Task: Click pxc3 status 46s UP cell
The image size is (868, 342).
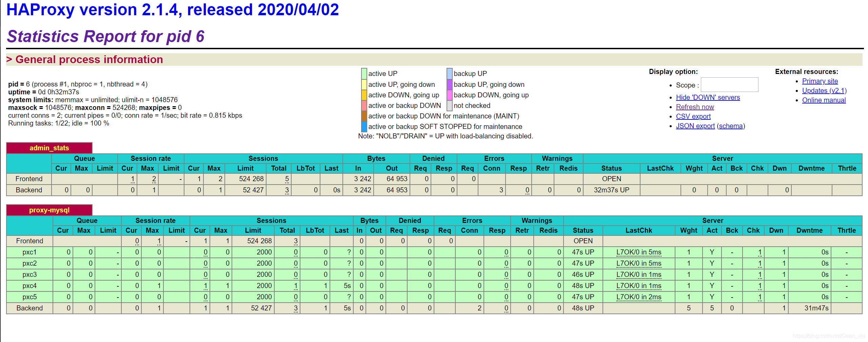Action: point(583,274)
